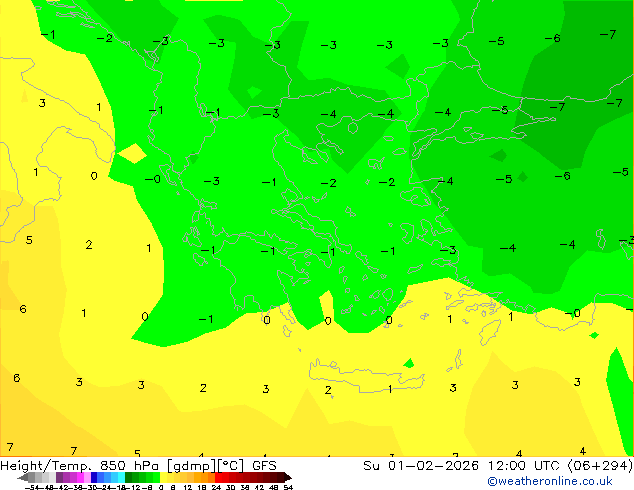The height and width of the screenshot is (490, 634).
Task: Pick the gray segment of the temperature legend
Action: [x=32, y=477]
